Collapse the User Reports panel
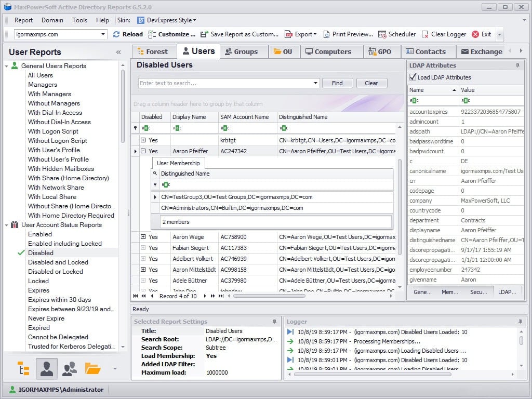The width and height of the screenshot is (532, 399). point(118,52)
